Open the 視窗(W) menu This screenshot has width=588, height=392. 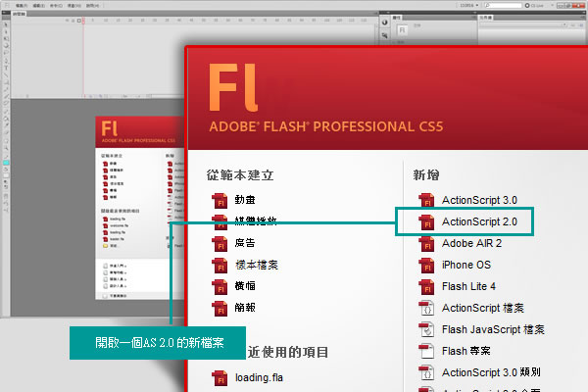tap(73, 6)
